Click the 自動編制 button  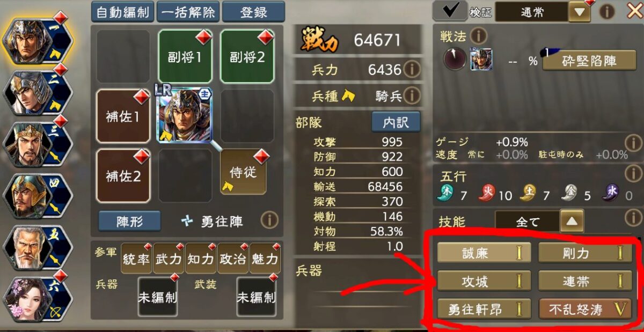[x=123, y=12]
